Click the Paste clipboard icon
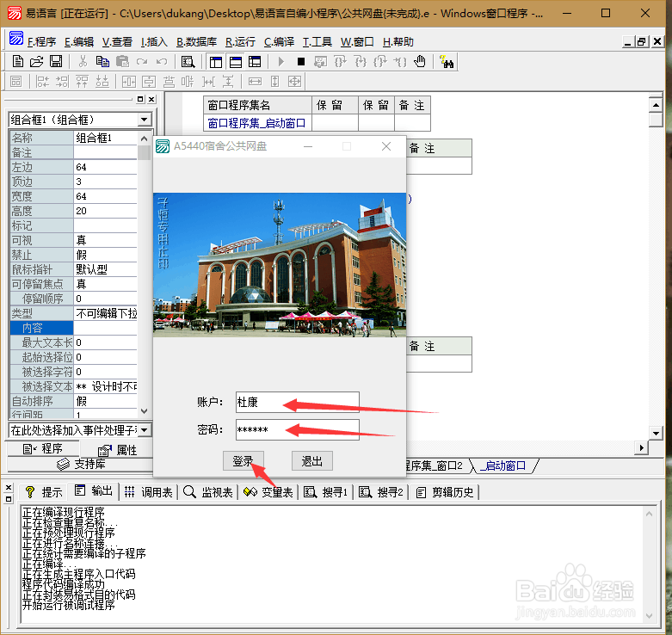 coord(122,62)
